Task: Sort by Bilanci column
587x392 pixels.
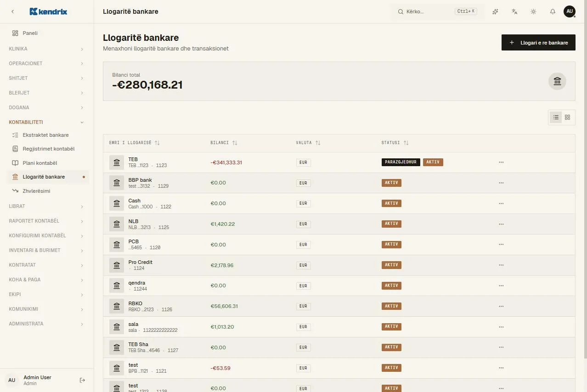Action: click(224, 143)
